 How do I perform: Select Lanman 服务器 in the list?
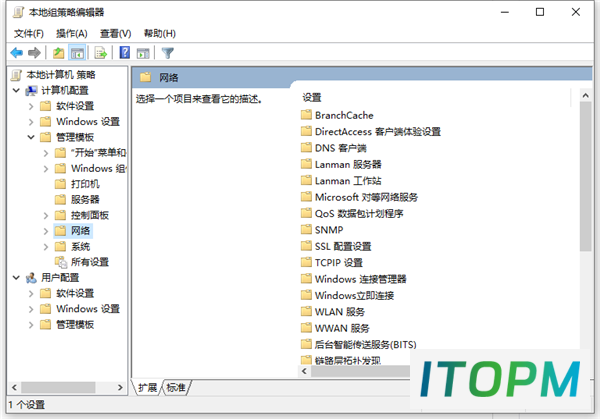(348, 164)
